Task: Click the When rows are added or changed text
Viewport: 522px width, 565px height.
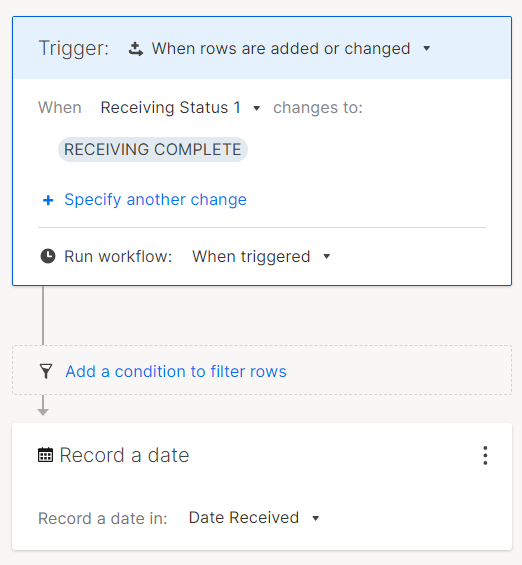Action: pyautogui.click(x=281, y=48)
